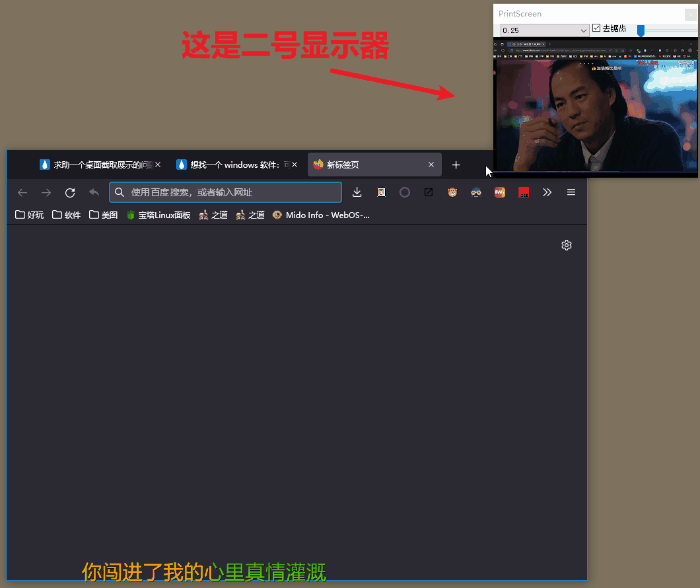
Task: Close the 新标签页 tab
Action: (431, 165)
